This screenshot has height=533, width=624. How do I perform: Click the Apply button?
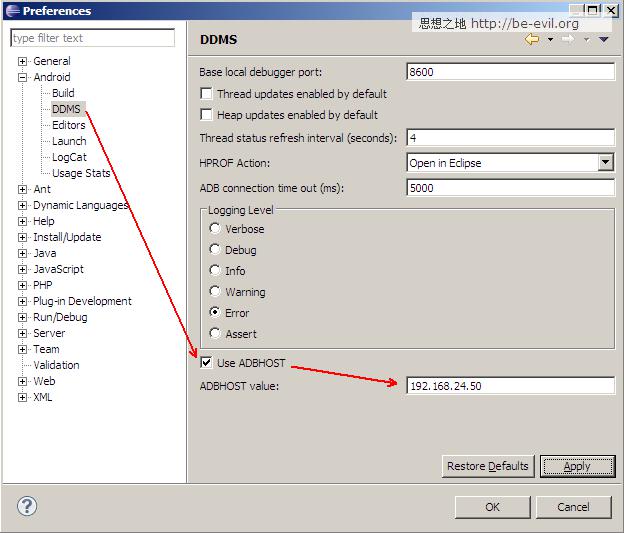pyautogui.click(x=577, y=466)
